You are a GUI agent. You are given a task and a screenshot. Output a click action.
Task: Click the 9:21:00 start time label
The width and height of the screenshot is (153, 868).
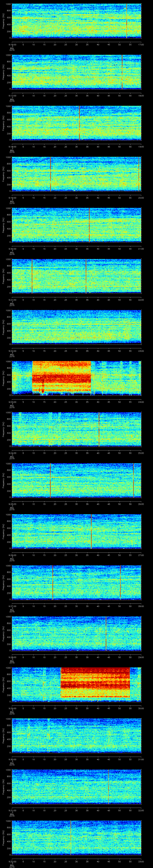pos(12,300)
